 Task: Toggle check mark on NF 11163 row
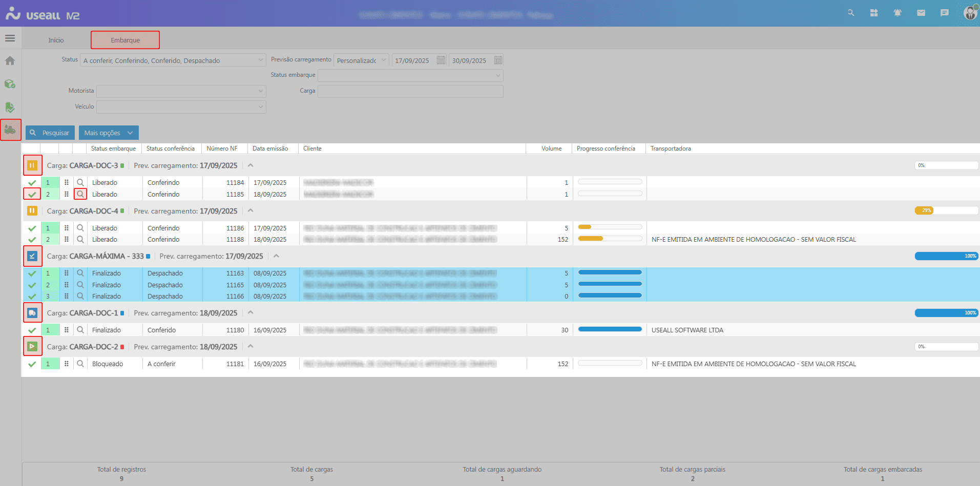32,273
